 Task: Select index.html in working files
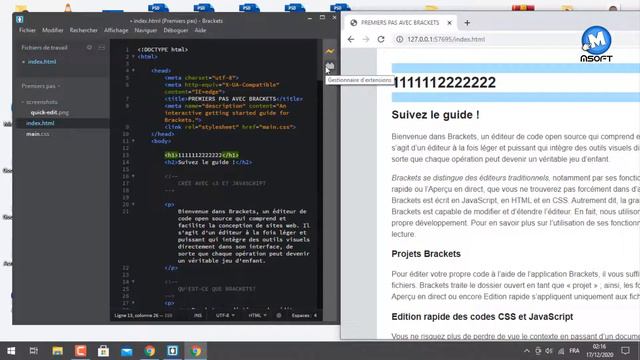click(x=42, y=62)
